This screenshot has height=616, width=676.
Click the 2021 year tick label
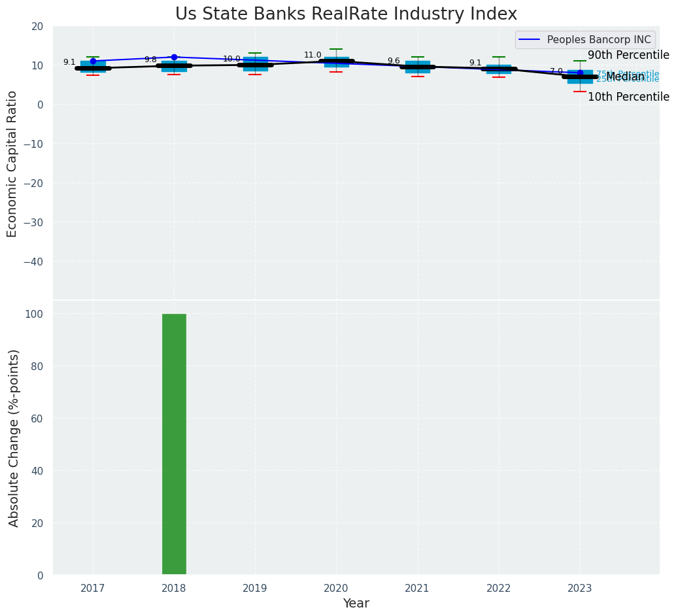(x=417, y=589)
